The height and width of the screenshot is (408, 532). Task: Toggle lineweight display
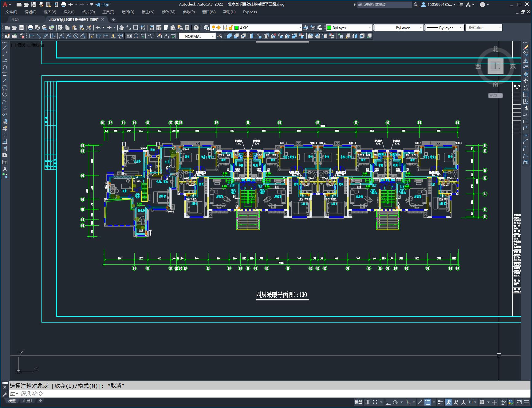(x=440, y=402)
